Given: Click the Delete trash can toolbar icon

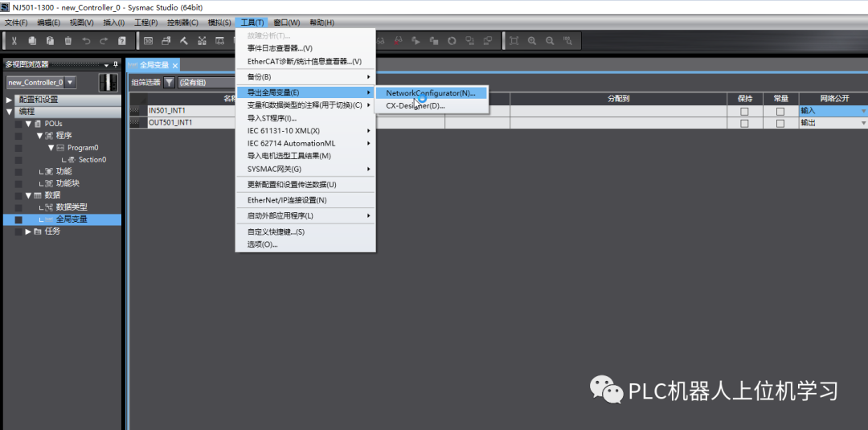Looking at the screenshot, I should coord(68,40).
